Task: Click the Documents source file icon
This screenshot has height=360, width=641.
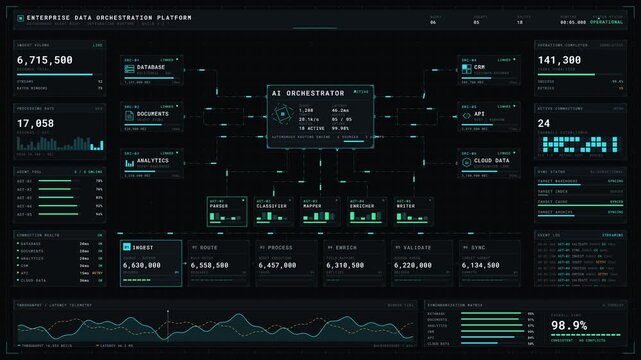Action: [x=129, y=116]
